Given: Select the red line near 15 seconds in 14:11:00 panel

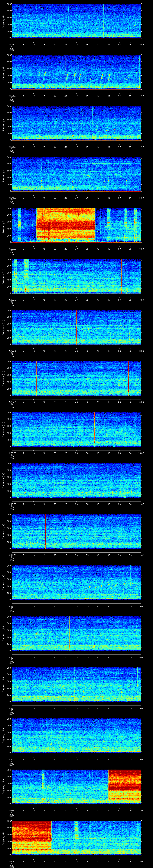Looking at the screenshot, I should (x=45, y=531).
